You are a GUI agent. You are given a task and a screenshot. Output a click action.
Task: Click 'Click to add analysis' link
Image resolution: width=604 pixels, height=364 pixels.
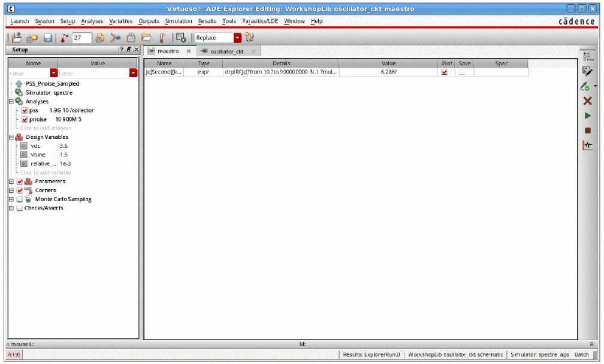46,128
